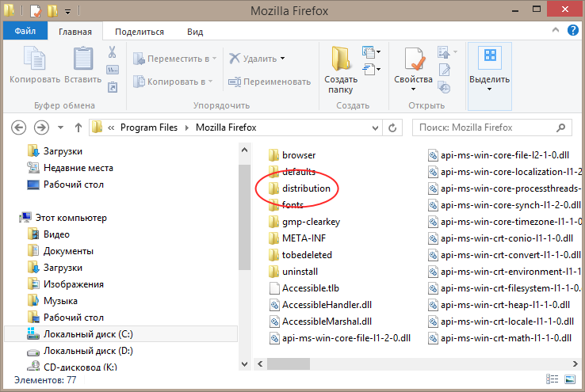Click file list scroll right arrow

coord(575,363)
